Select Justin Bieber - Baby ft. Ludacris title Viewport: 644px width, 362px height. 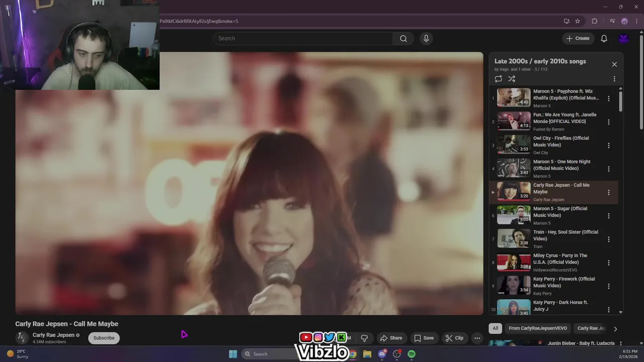coord(581,343)
